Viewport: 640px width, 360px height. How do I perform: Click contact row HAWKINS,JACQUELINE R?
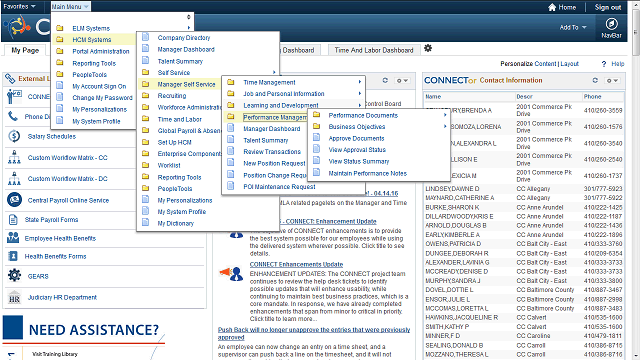pos(524,317)
